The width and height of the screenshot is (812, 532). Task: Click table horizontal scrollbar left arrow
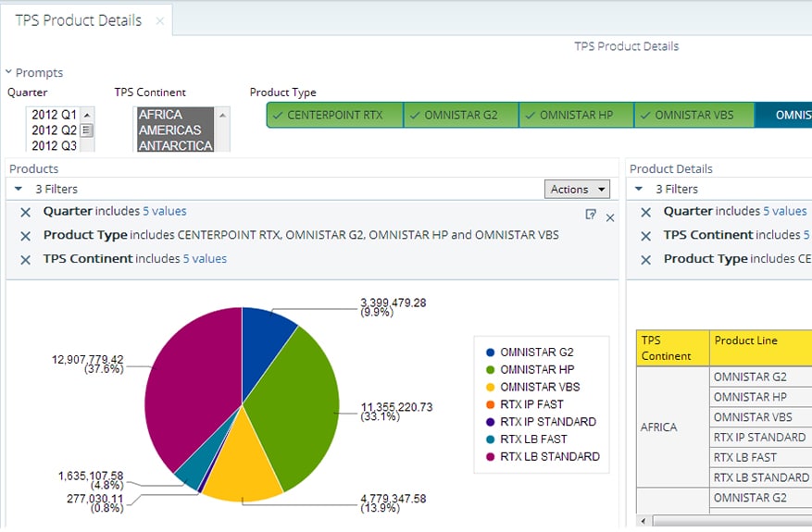pyautogui.click(x=643, y=521)
